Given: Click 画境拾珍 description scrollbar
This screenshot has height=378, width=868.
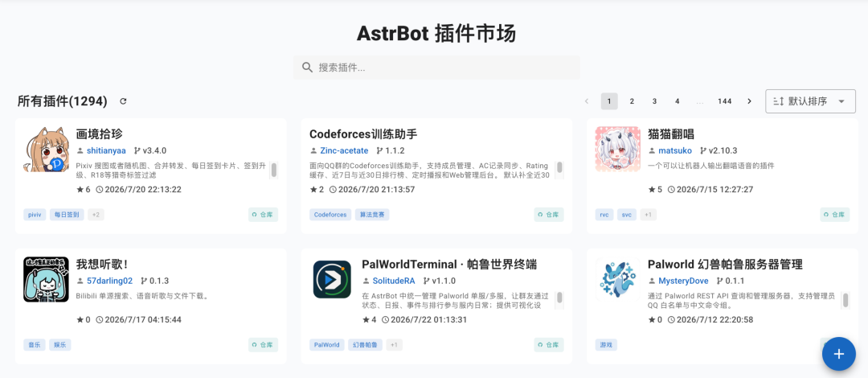Looking at the screenshot, I should coord(273,171).
